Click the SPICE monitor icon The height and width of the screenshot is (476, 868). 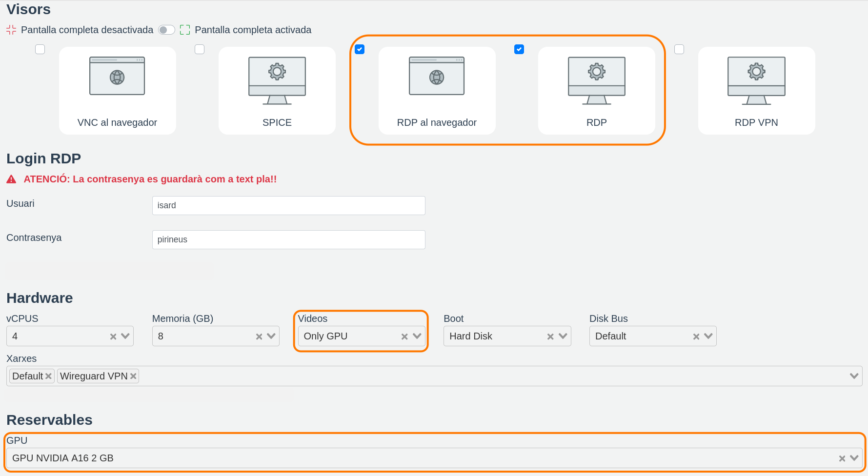point(277,80)
